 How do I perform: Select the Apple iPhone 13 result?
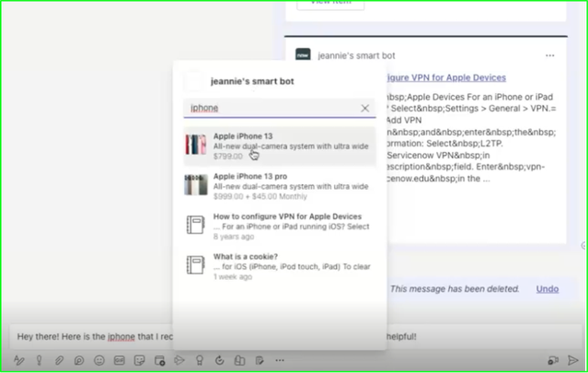click(x=280, y=146)
